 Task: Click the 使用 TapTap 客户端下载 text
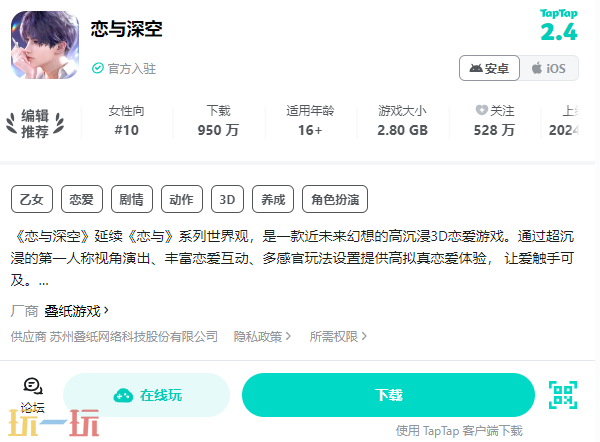[459, 431]
